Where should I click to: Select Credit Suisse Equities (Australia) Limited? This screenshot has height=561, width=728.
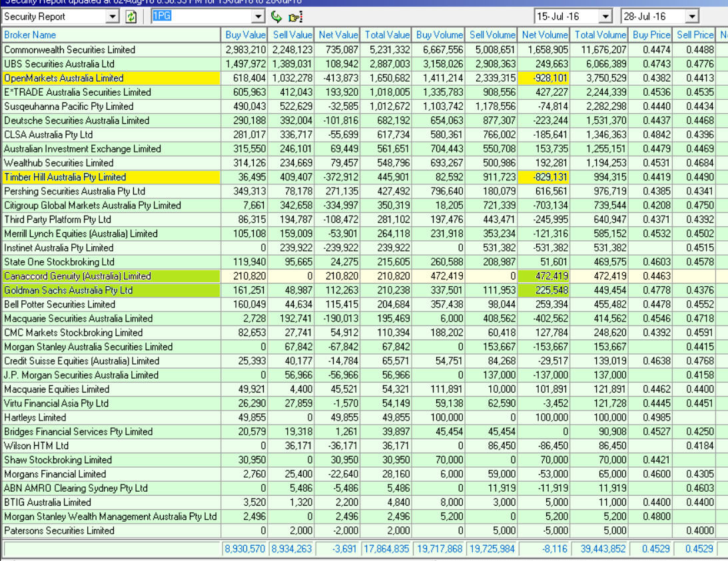82,361
